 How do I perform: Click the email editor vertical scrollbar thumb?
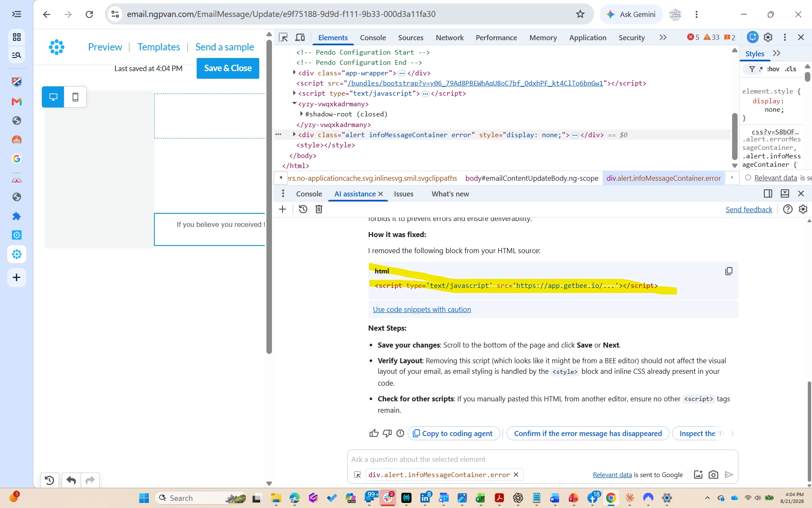(x=269, y=197)
